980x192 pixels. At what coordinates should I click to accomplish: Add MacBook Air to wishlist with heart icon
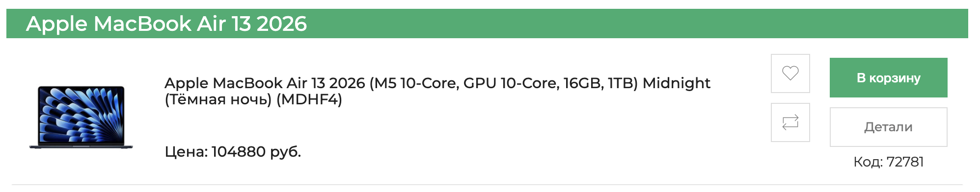790,73
